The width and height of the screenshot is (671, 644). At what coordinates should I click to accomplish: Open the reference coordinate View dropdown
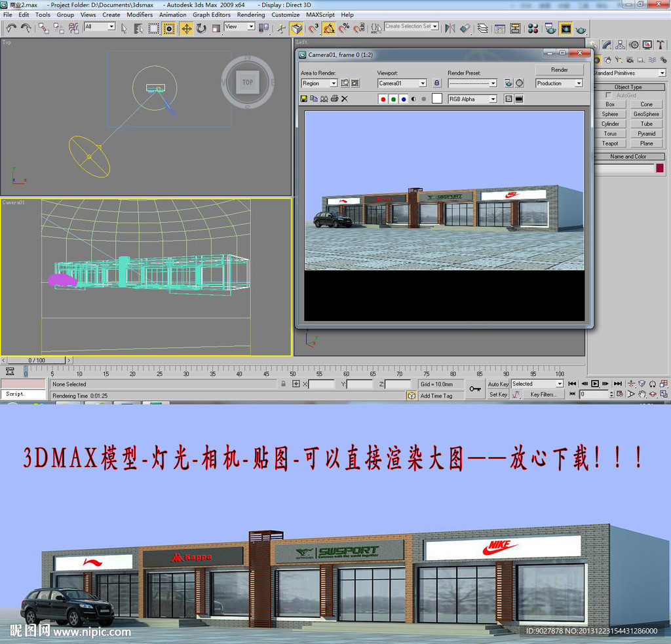pyautogui.click(x=240, y=26)
